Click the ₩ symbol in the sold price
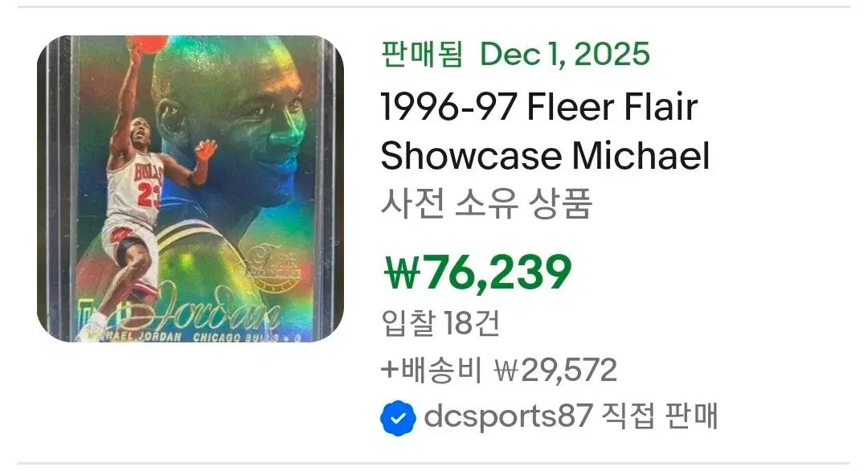This screenshot has height=471, width=868. [400, 273]
